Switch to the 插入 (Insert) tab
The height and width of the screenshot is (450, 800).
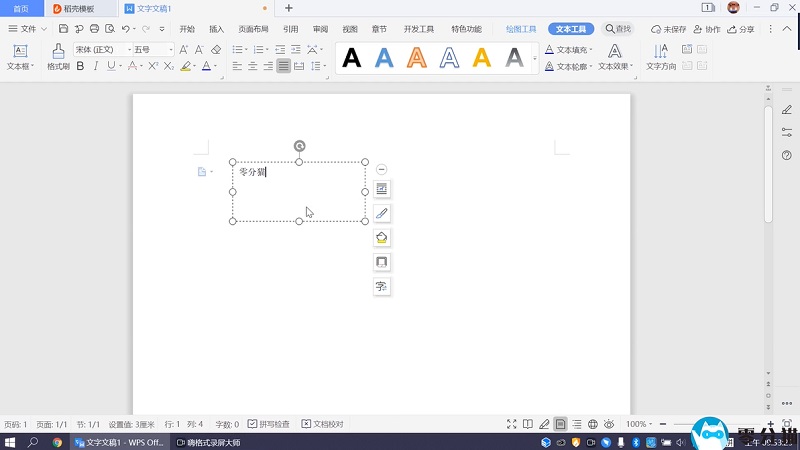(x=216, y=29)
